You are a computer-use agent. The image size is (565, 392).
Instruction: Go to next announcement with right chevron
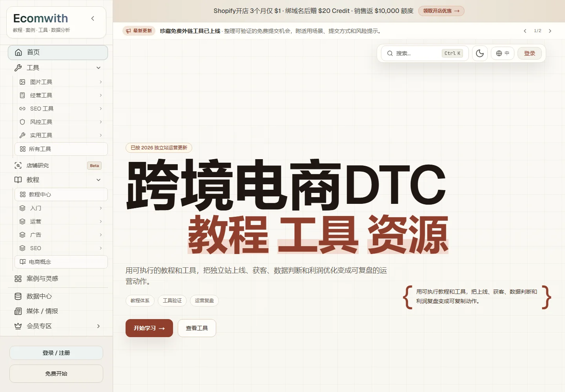point(550,31)
